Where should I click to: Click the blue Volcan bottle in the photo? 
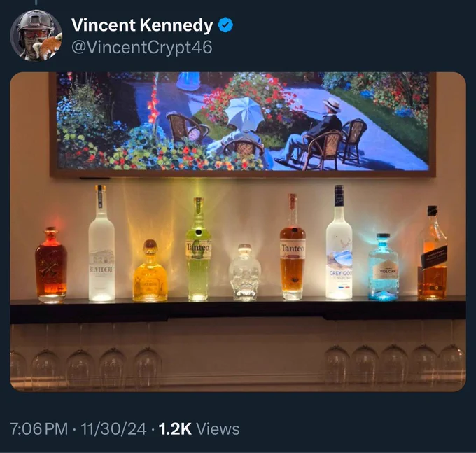[383, 267]
